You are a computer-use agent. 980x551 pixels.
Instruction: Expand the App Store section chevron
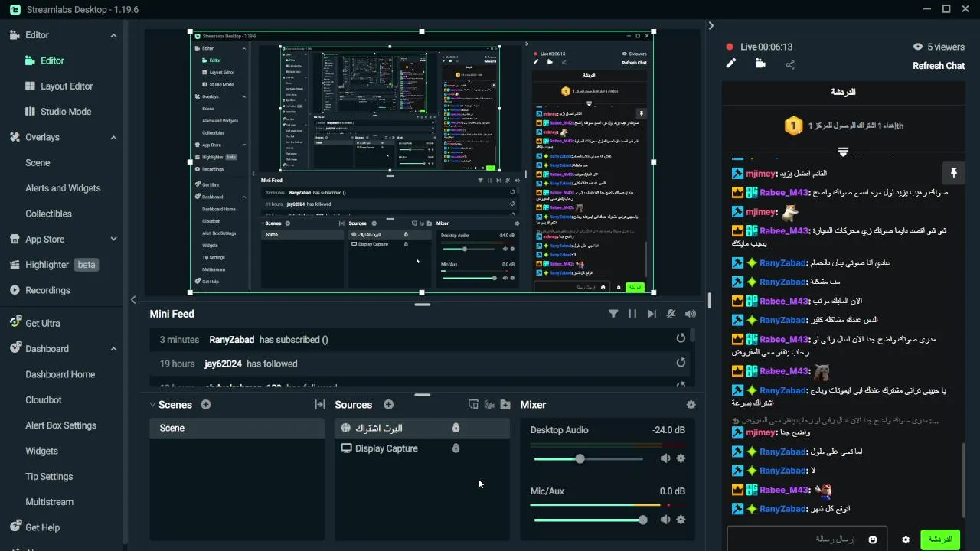[x=113, y=239]
